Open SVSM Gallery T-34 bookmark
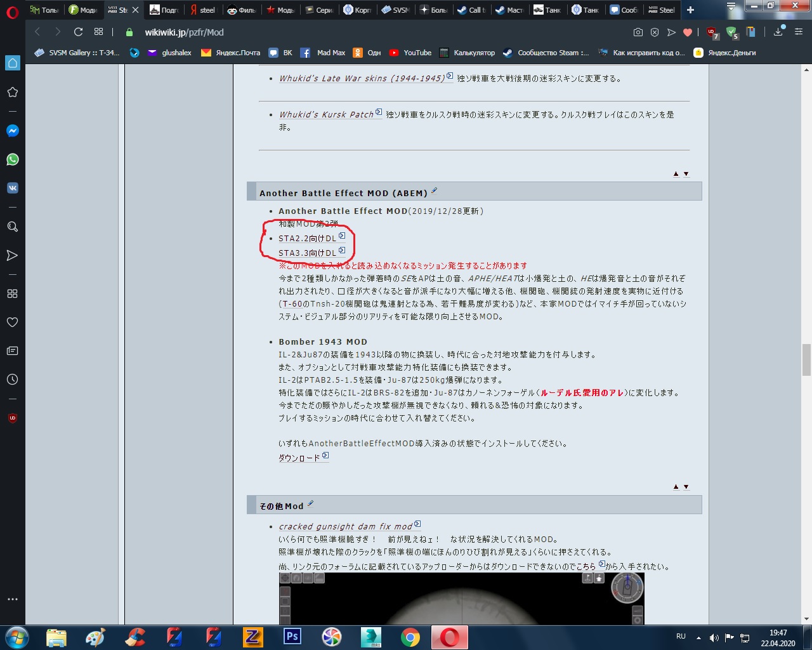The image size is (812, 650). (77, 53)
